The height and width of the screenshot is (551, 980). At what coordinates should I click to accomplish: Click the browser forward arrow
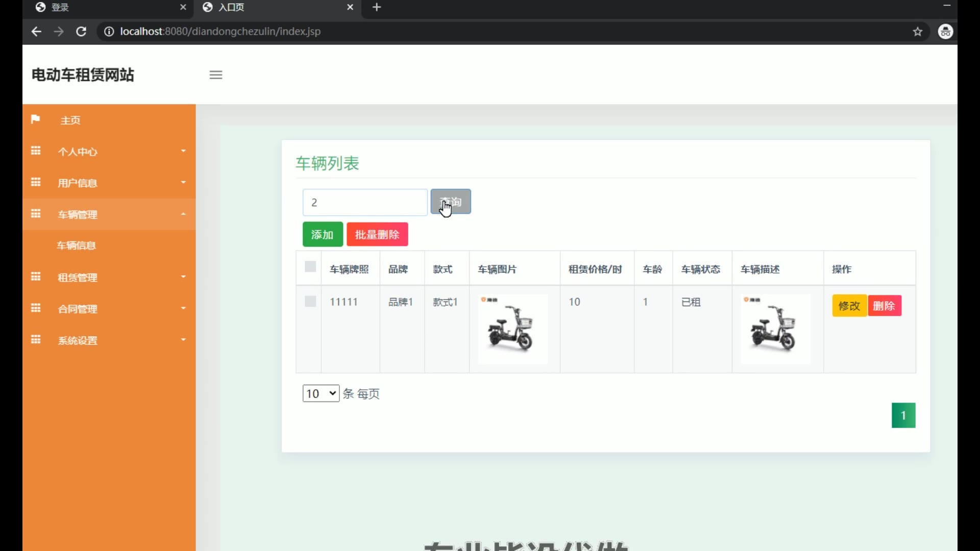(x=59, y=32)
